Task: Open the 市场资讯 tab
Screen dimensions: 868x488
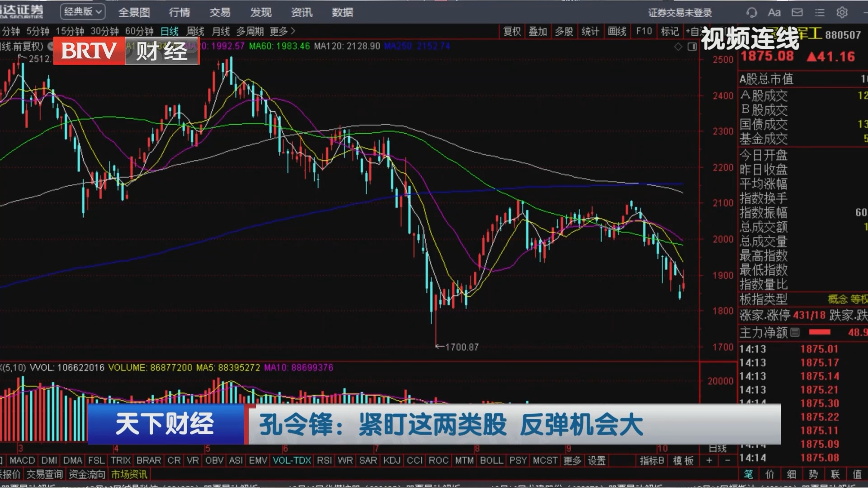Action: pyautogui.click(x=129, y=474)
